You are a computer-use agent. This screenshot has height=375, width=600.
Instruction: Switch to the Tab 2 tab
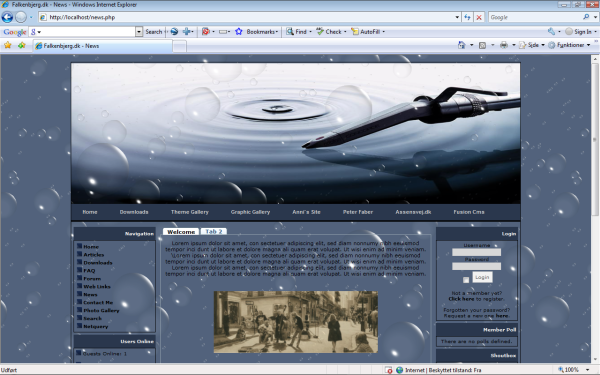coord(214,232)
